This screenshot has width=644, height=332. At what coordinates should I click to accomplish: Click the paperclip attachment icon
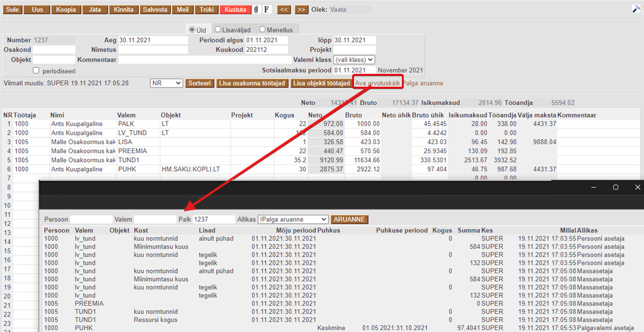256,10
